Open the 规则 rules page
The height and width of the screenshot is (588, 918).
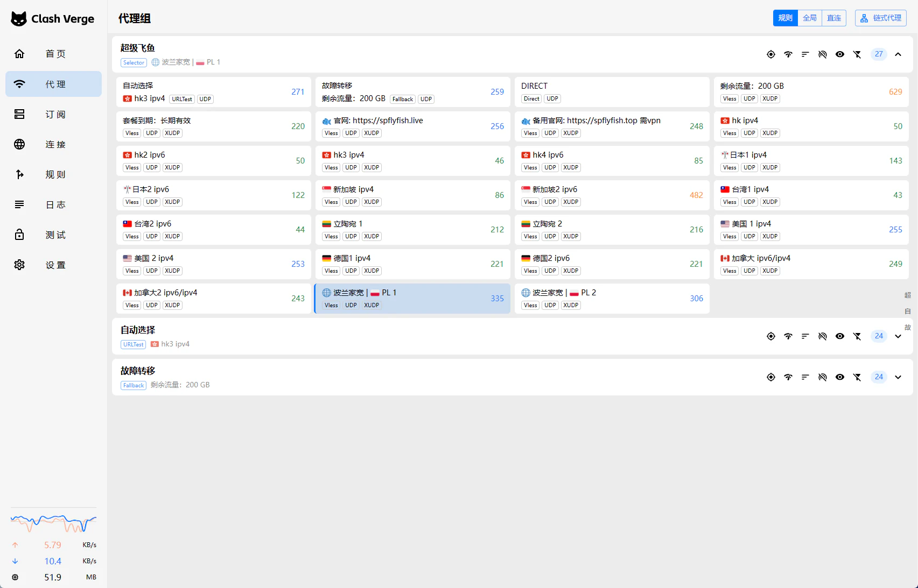coord(53,174)
